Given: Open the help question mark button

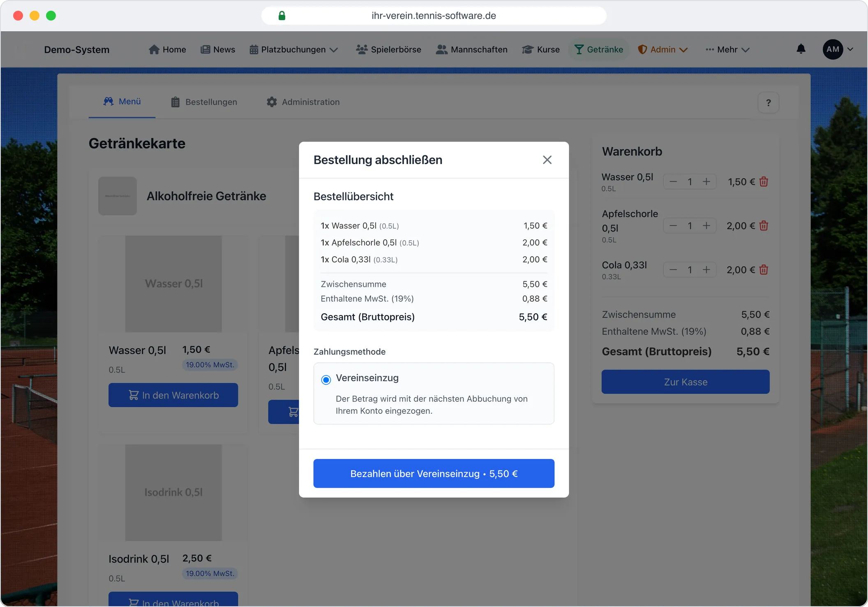Looking at the screenshot, I should point(768,102).
